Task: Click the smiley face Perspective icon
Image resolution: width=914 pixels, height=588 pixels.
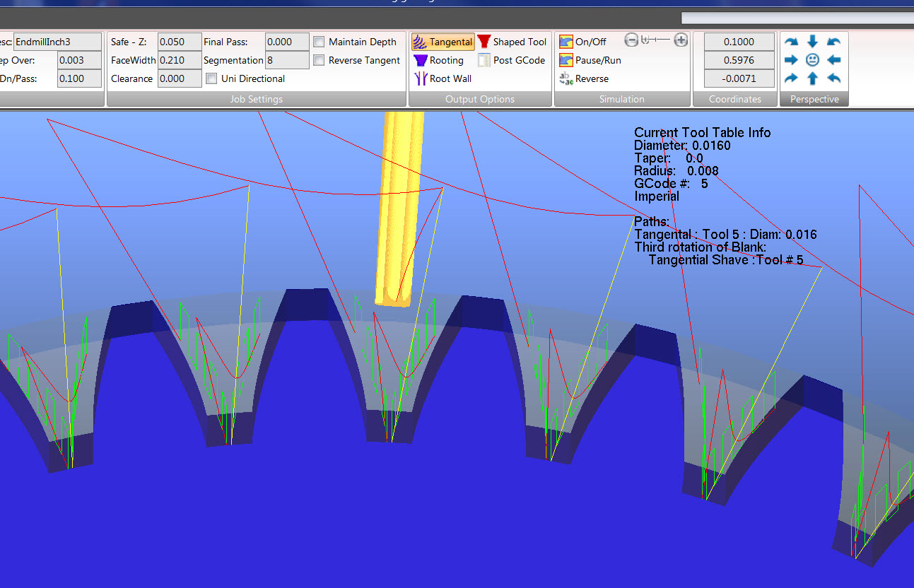Action: point(813,60)
